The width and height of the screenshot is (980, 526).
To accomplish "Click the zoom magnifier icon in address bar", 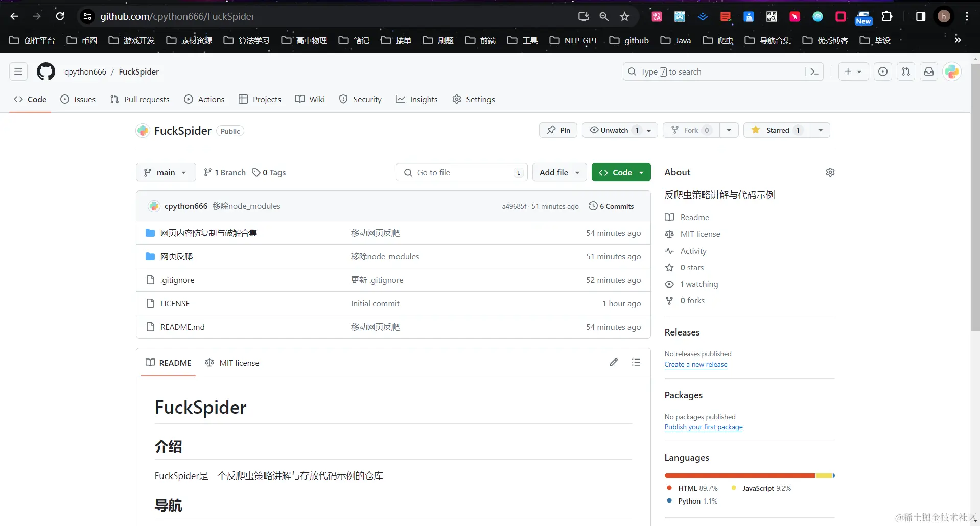I will pos(604,17).
